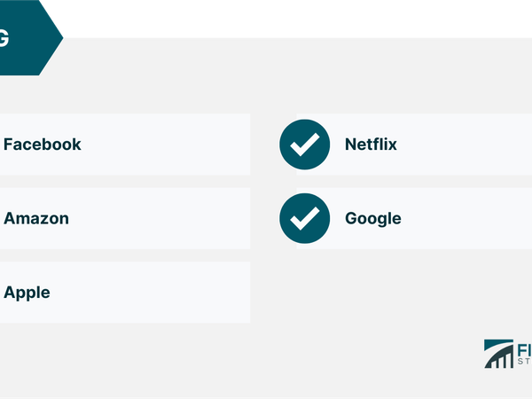This screenshot has width=532, height=399.
Task: Click the white letter G in banner
Action: point(4,37)
